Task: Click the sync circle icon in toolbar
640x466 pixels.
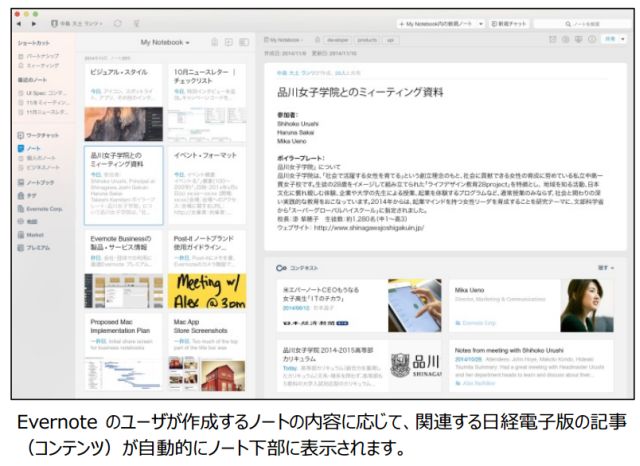Action: click(x=118, y=24)
